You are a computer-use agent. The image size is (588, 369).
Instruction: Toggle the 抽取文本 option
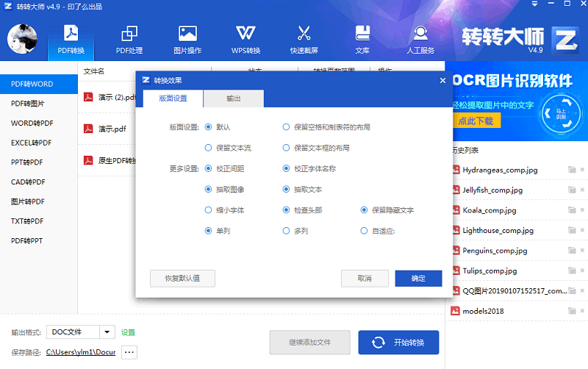coord(286,190)
